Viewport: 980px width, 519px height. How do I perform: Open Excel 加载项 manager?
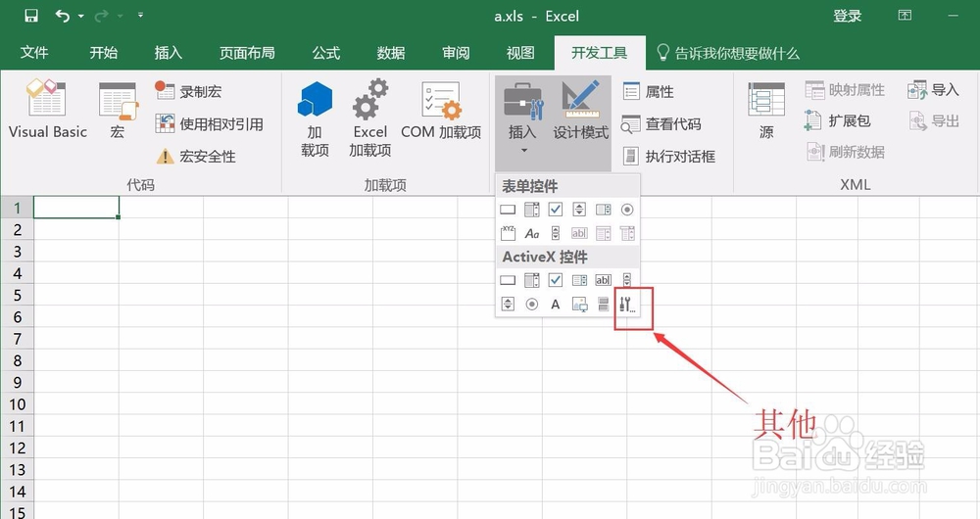tap(370, 118)
